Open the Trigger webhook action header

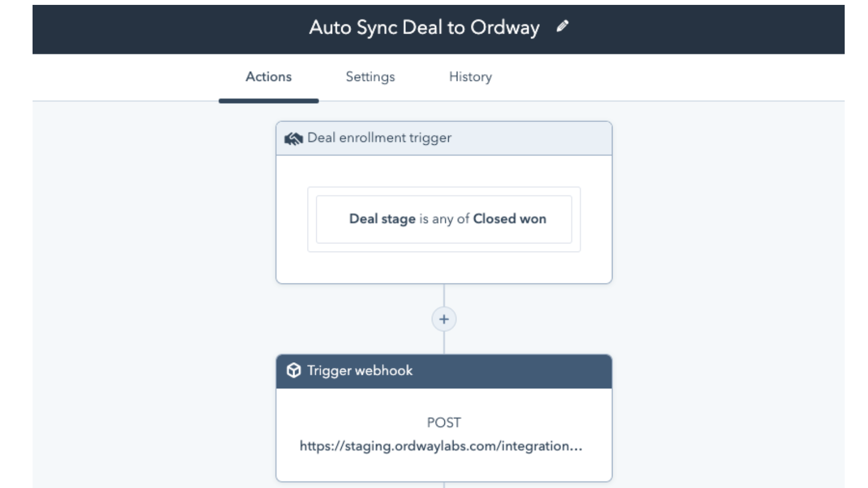(x=444, y=371)
